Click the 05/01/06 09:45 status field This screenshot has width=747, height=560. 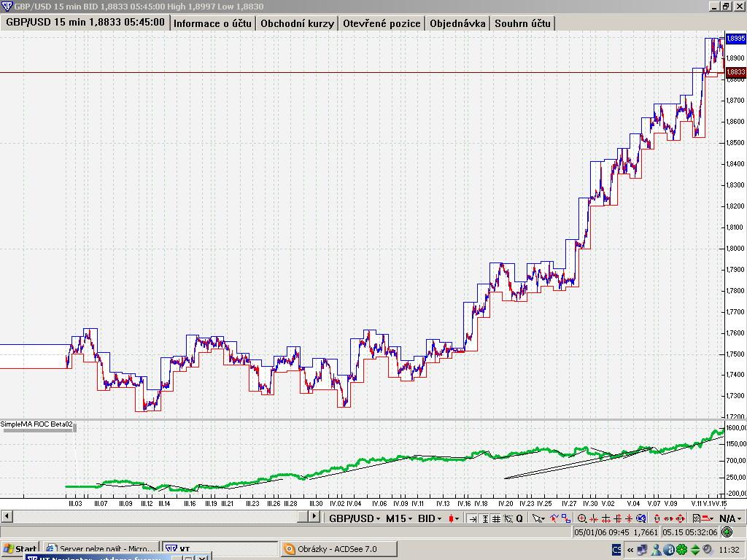pyautogui.click(x=602, y=532)
